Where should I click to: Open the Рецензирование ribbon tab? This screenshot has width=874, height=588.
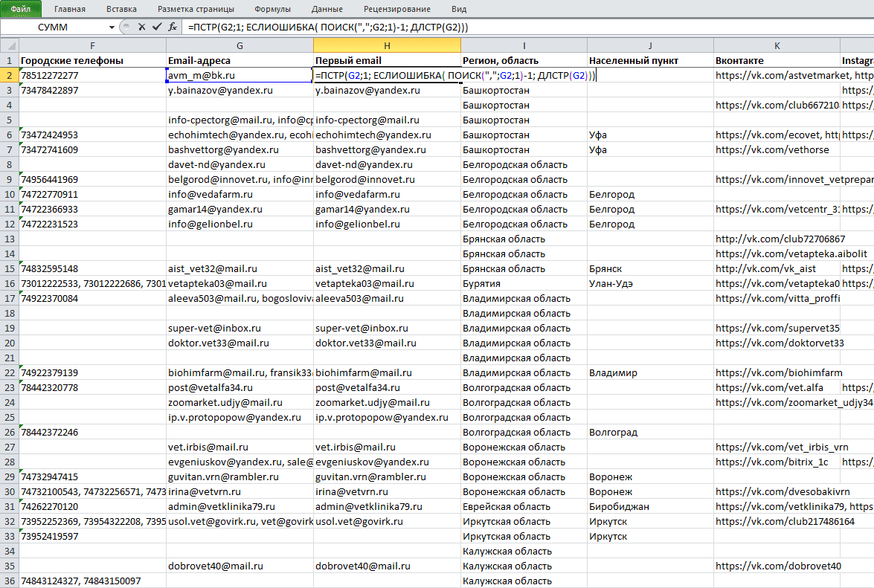point(397,9)
